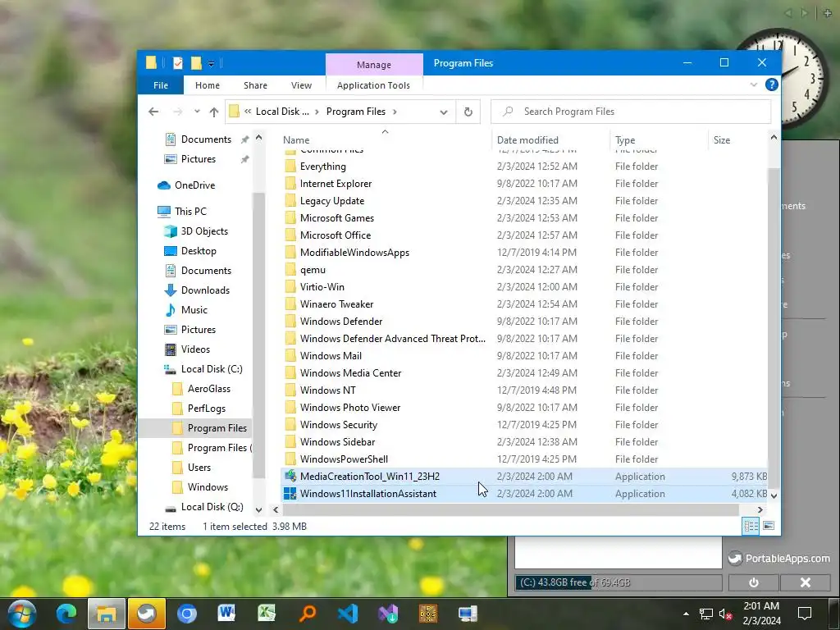
Task: Refresh the Program Files folder view
Action: pyautogui.click(x=468, y=112)
